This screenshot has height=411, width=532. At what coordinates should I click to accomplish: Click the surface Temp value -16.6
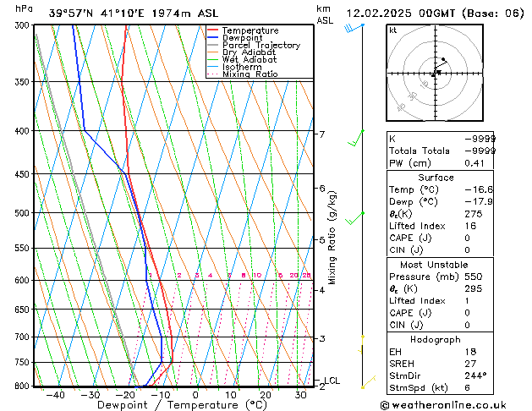(x=479, y=189)
